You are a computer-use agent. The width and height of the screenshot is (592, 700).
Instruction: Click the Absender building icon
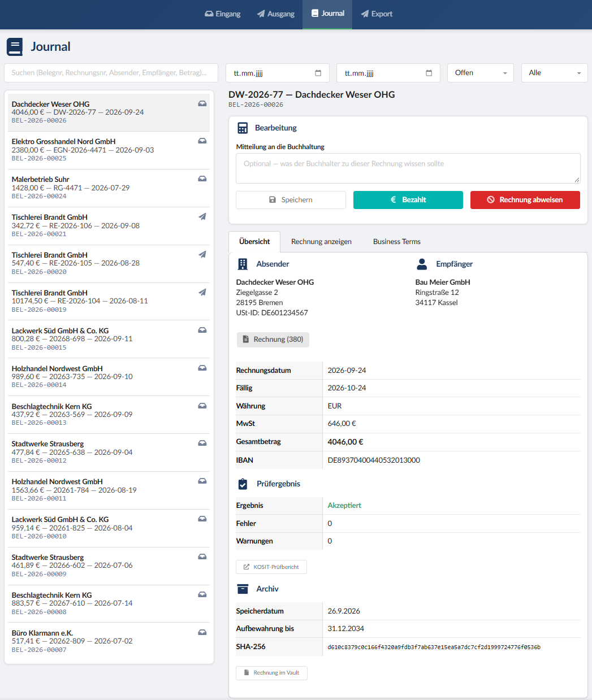243,264
